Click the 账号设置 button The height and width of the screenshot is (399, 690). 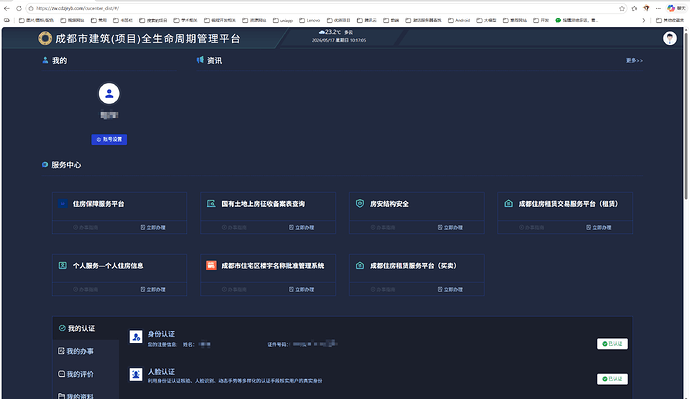pyautogui.click(x=109, y=139)
